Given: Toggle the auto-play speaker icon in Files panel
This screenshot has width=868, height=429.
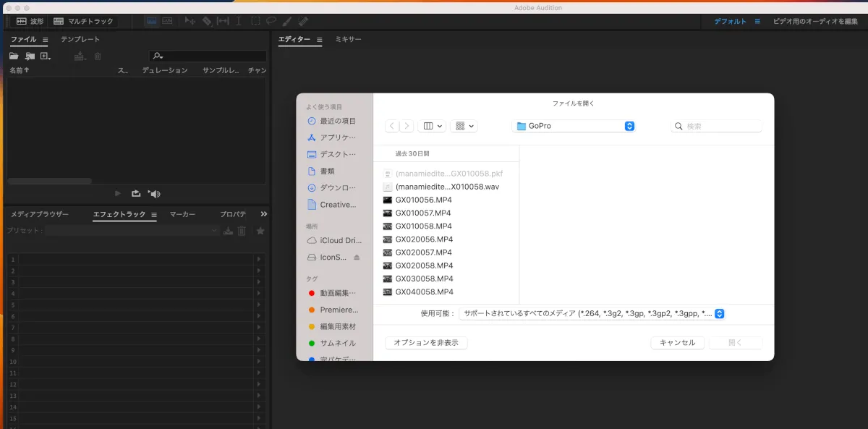Looking at the screenshot, I should click(153, 193).
